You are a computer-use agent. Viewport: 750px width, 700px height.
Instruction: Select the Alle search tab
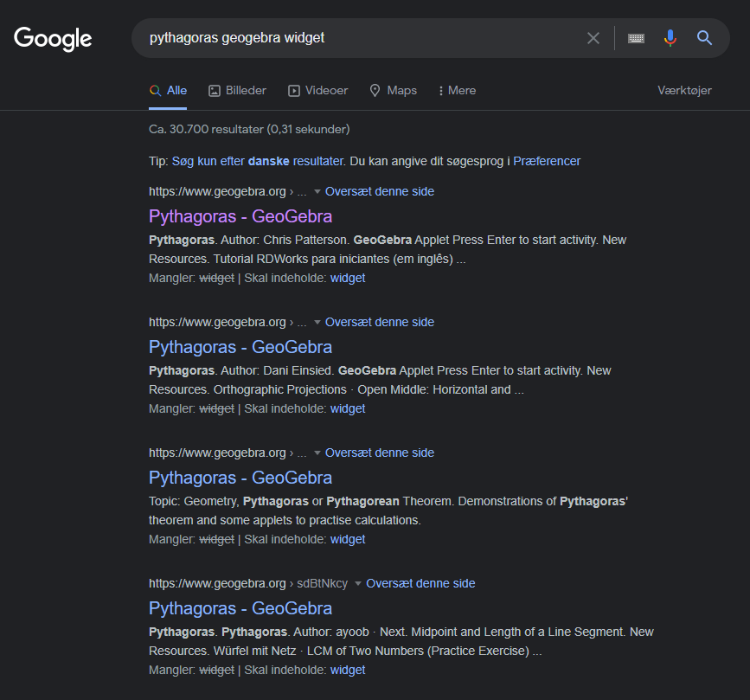coord(168,90)
